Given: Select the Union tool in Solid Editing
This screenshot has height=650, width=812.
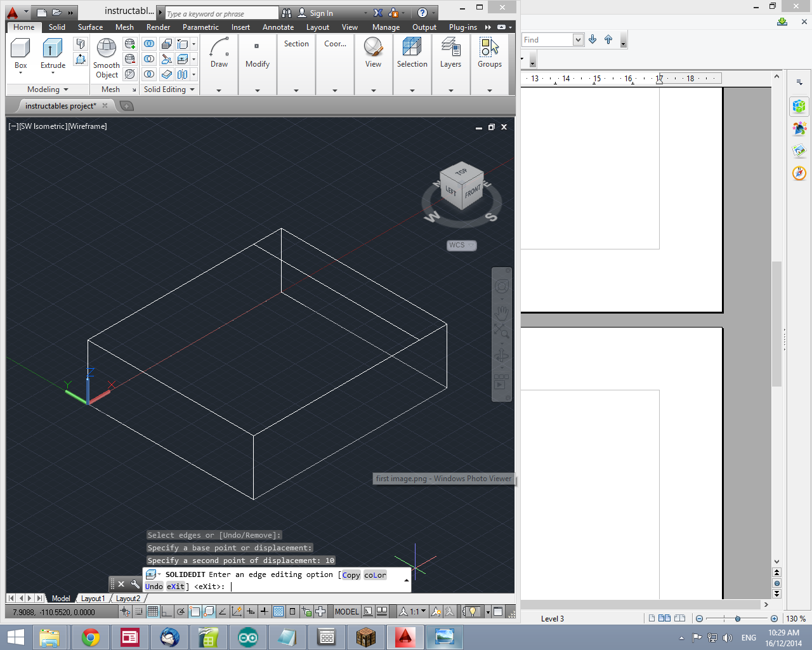Looking at the screenshot, I should [x=150, y=44].
